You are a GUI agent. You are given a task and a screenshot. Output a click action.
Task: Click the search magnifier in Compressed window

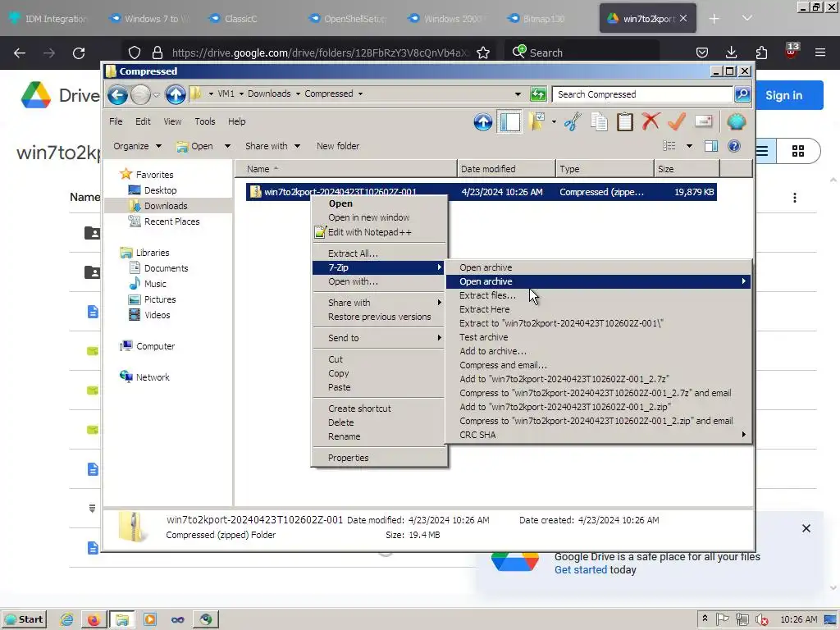click(742, 94)
